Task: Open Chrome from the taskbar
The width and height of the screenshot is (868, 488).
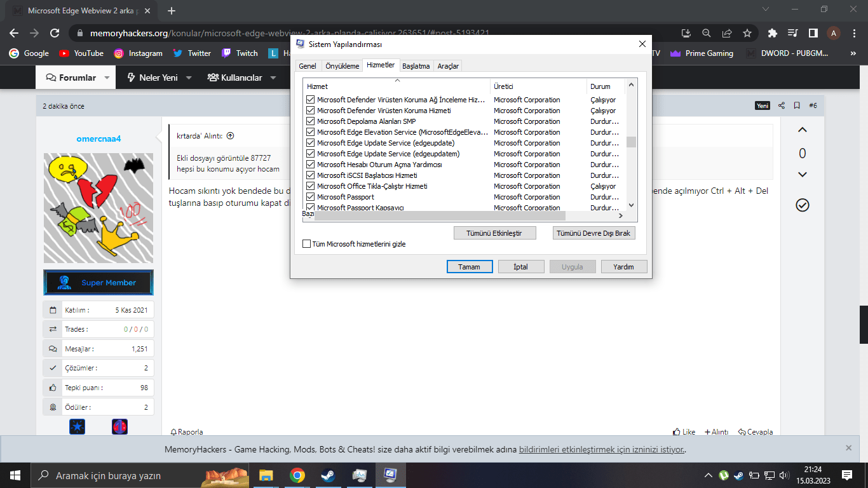Action: coord(297,475)
